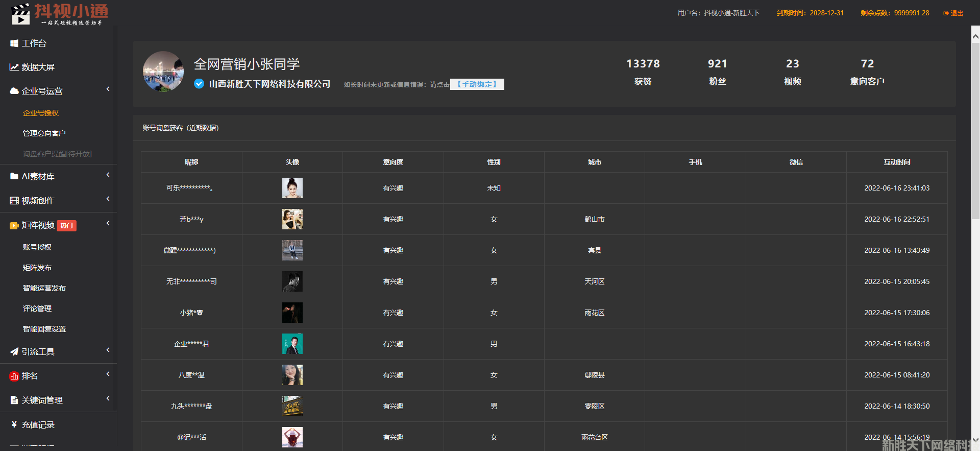This screenshot has width=980, height=451.
Task: Click the film icon beside 视频创作
Action: tap(14, 201)
